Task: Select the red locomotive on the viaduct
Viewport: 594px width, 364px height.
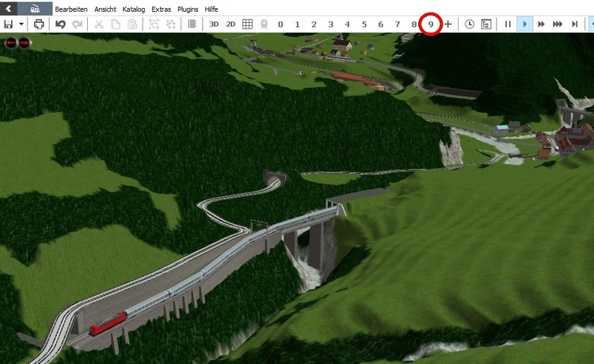Action: (108, 324)
